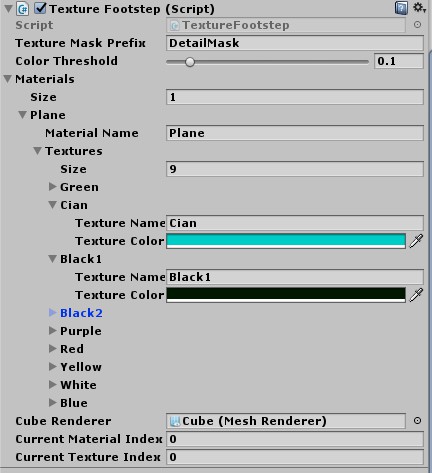Collapse the Cian texture entry
432x473 pixels.
[52, 205]
